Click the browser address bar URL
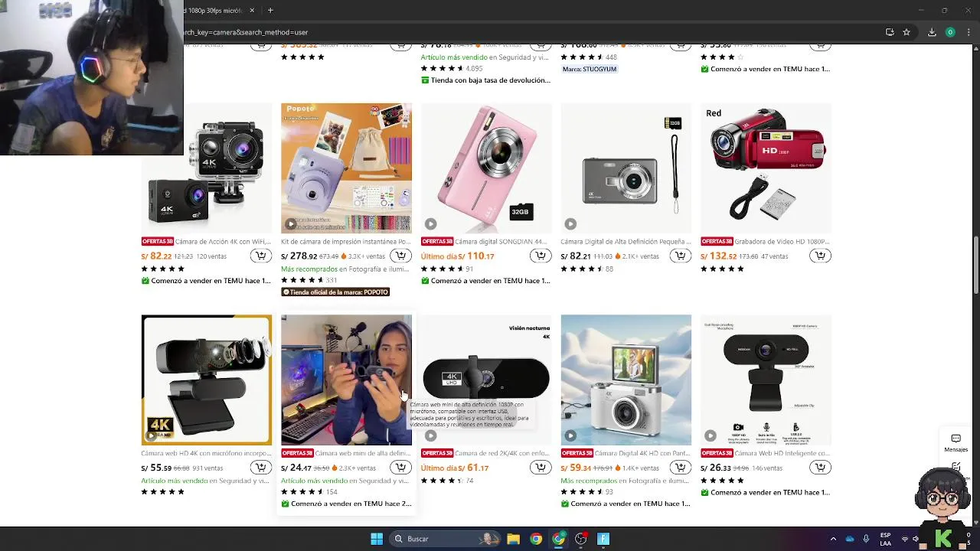Screen dimensions: 980x551 [246, 32]
